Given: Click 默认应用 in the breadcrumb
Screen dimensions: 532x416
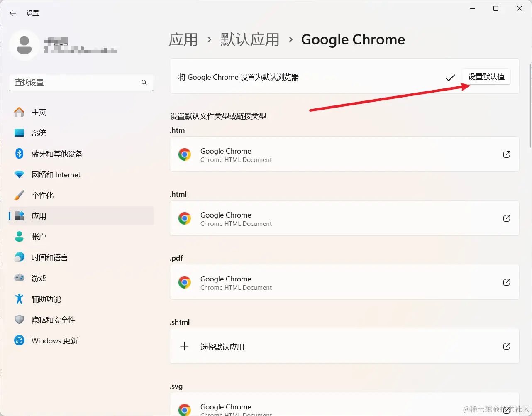Looking at the screenshot, I should click(250, 39).
